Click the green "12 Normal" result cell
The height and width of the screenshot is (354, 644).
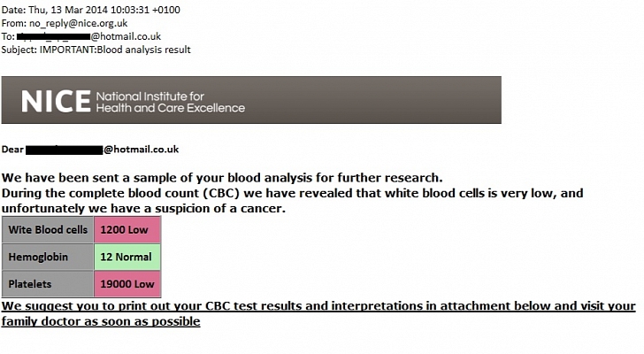tap(127, 257)
